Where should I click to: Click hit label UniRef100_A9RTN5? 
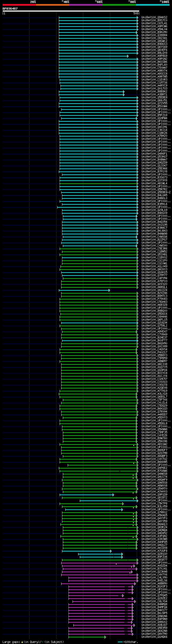click(x=154, y=77)
